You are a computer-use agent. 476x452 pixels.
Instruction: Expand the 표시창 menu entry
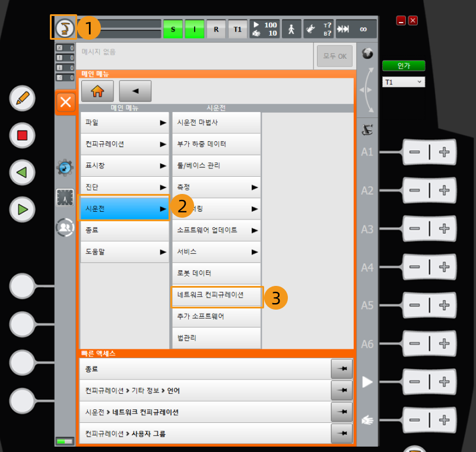coord(125,165)
